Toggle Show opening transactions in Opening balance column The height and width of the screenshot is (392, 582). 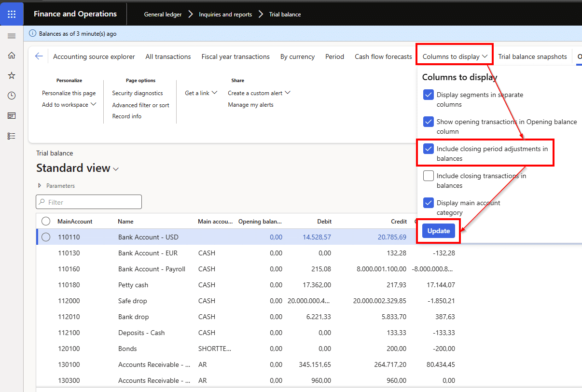(429, 122)
